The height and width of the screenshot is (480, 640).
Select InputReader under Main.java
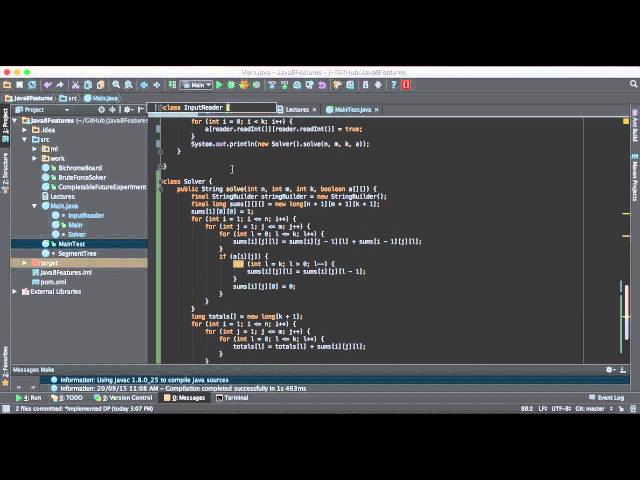(86, 215)
